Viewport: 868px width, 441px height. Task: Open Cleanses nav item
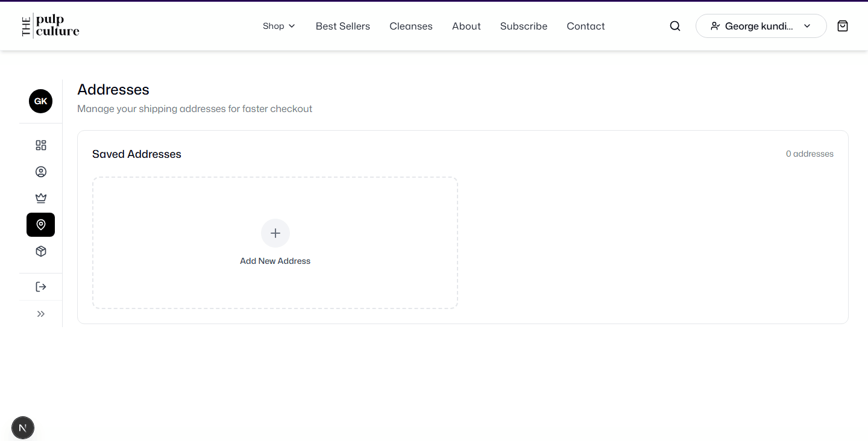[411, 26]
